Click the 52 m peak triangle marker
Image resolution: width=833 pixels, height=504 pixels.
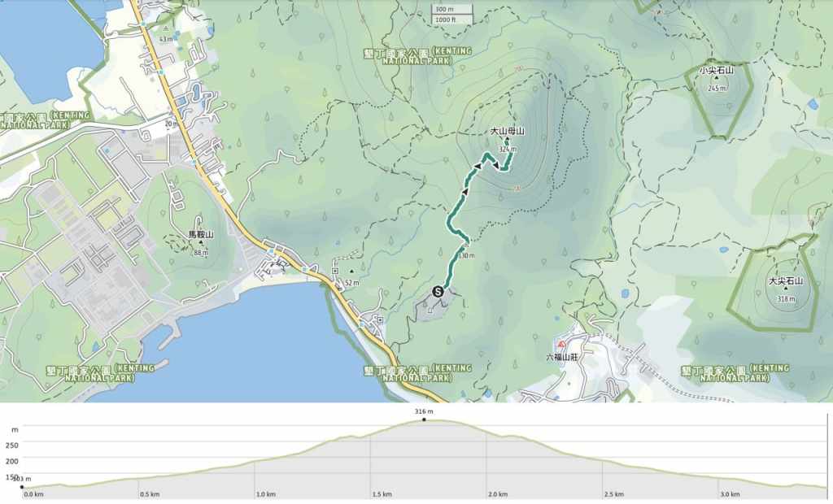tap(351, 272)
